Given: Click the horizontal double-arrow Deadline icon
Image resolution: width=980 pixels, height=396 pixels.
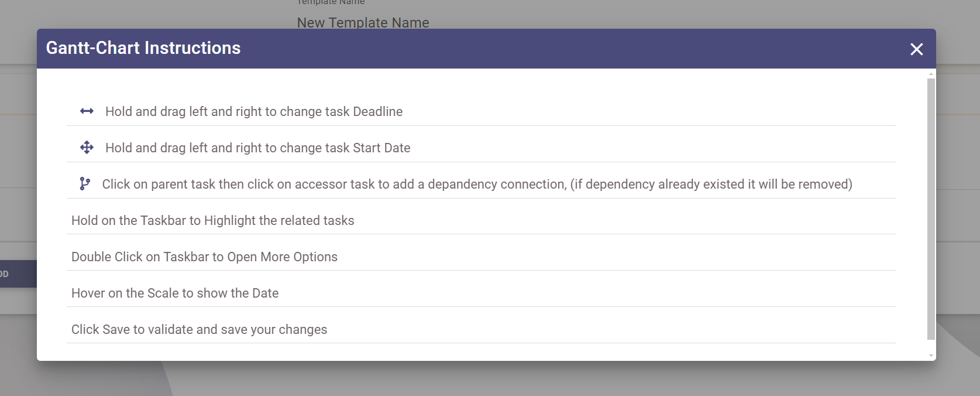Looking at the screenshot, I should point(87,111).
